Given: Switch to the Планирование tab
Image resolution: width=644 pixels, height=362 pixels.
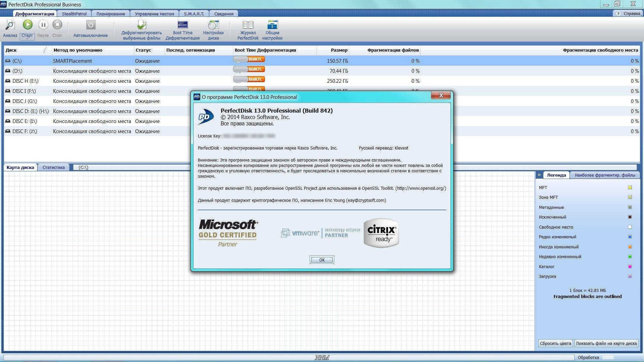Looking at the screenshot, I should [111, 14].
